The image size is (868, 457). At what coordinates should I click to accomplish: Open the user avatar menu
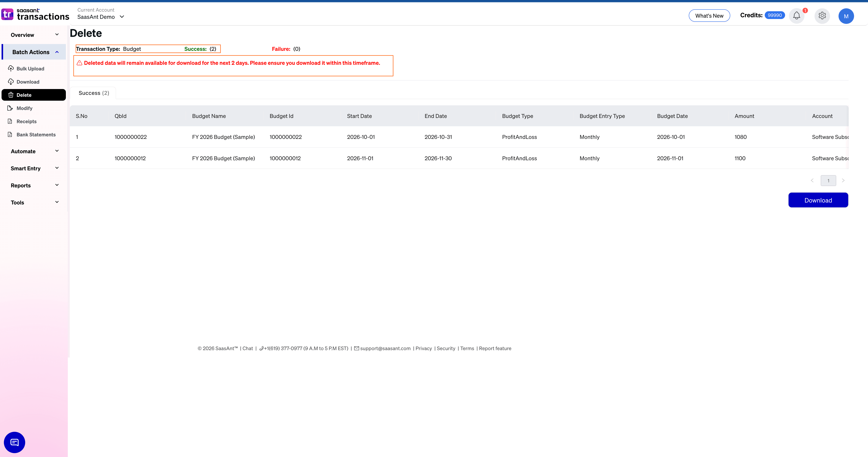(846, 16)
